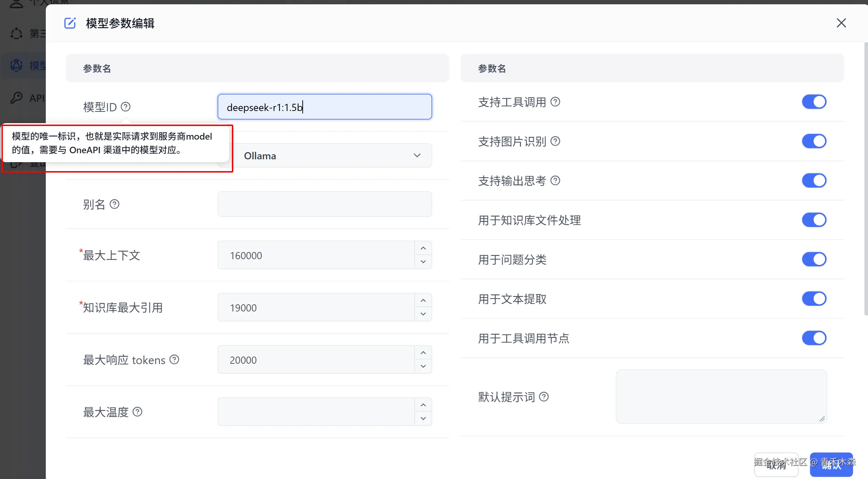Click help icon next to 最大响应 tokens

174,359
